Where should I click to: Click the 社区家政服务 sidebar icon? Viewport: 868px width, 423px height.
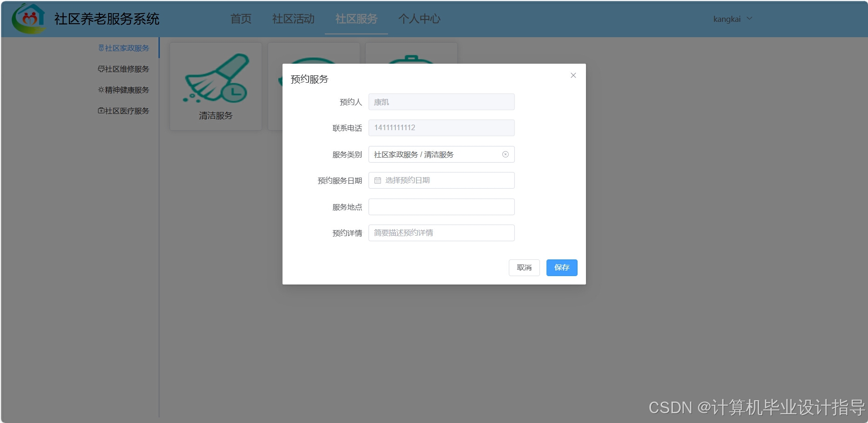point(101,47)
